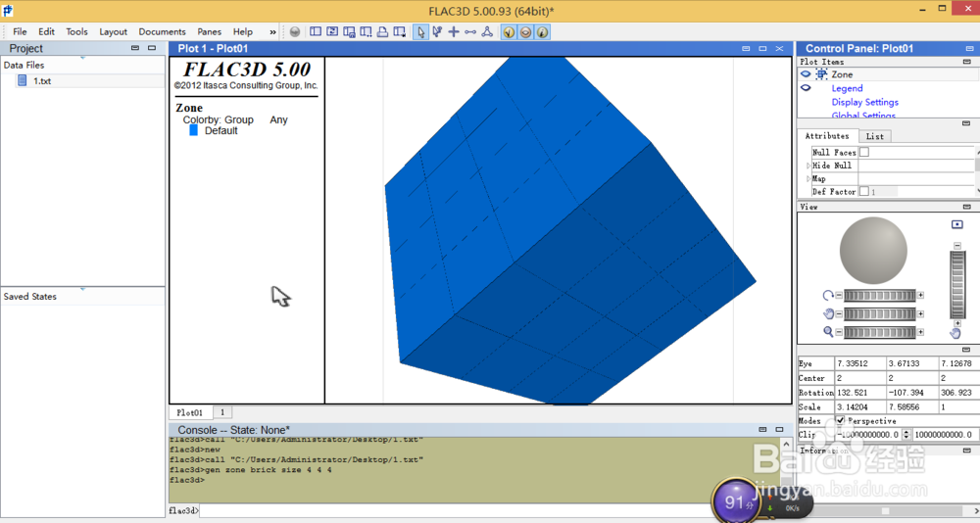Click the Eye X value 7.33512 field
This screenshot has height=523, width=980.
860,363
